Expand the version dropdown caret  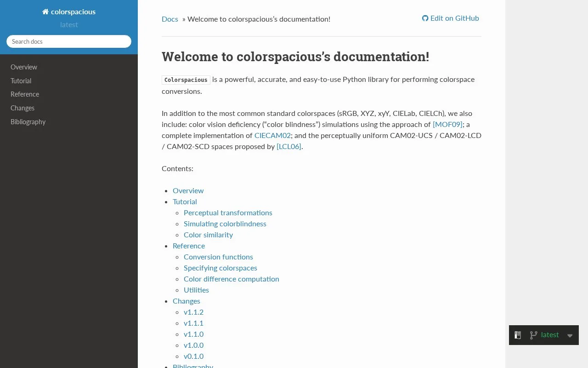[x=570, y=336]
